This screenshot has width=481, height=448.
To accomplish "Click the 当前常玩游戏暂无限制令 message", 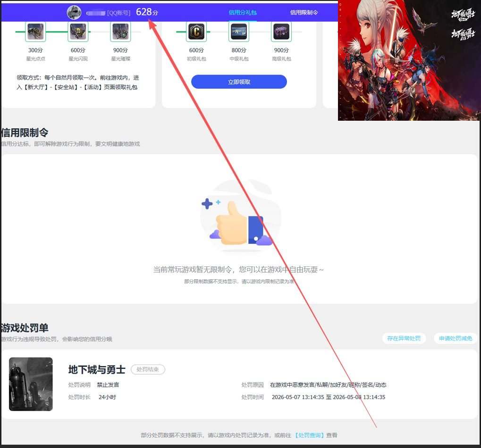I will point(238,270).
